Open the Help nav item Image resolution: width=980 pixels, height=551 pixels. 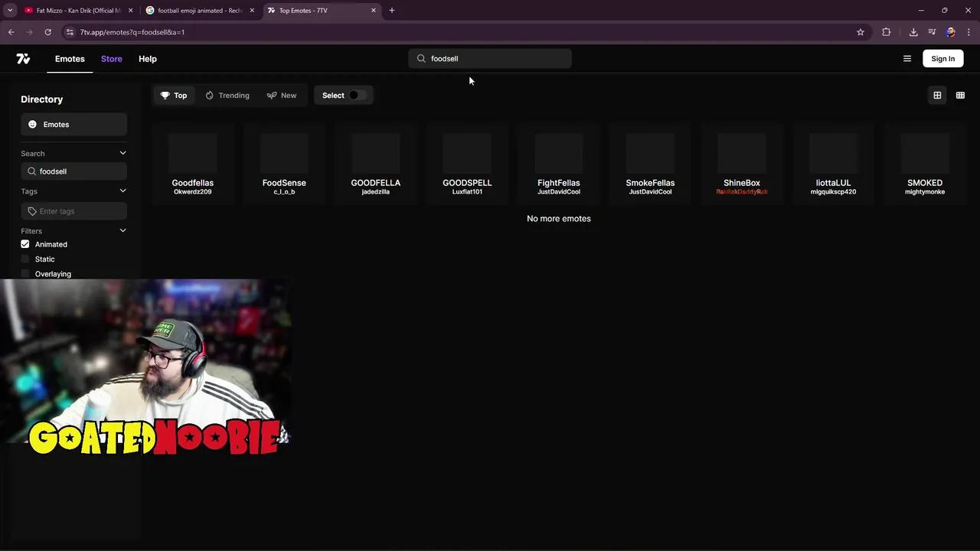148,59
